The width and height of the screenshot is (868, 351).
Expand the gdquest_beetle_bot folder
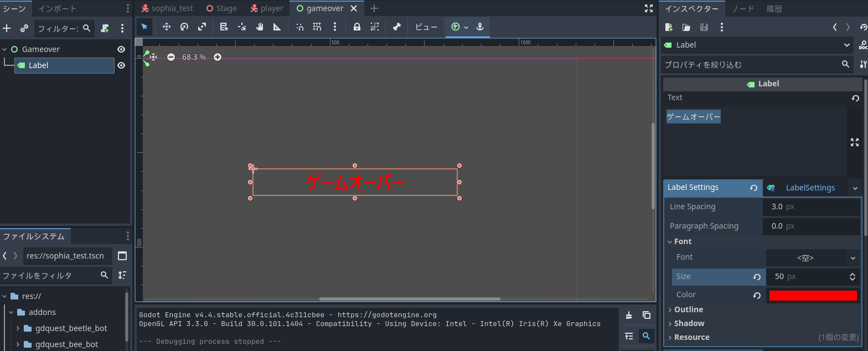[18, 328]
